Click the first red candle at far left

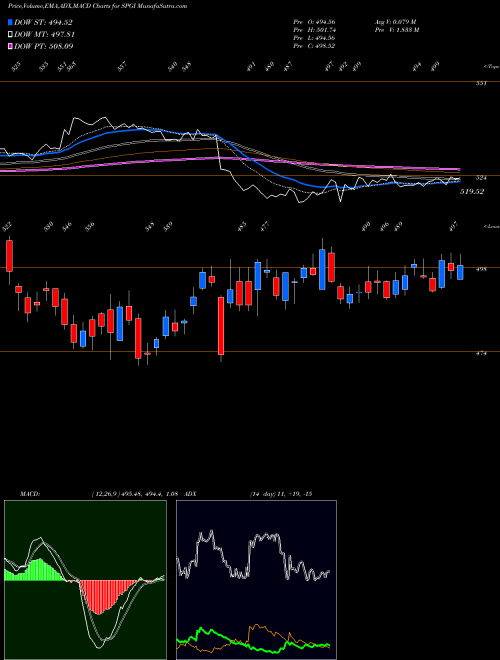point(9,255)
